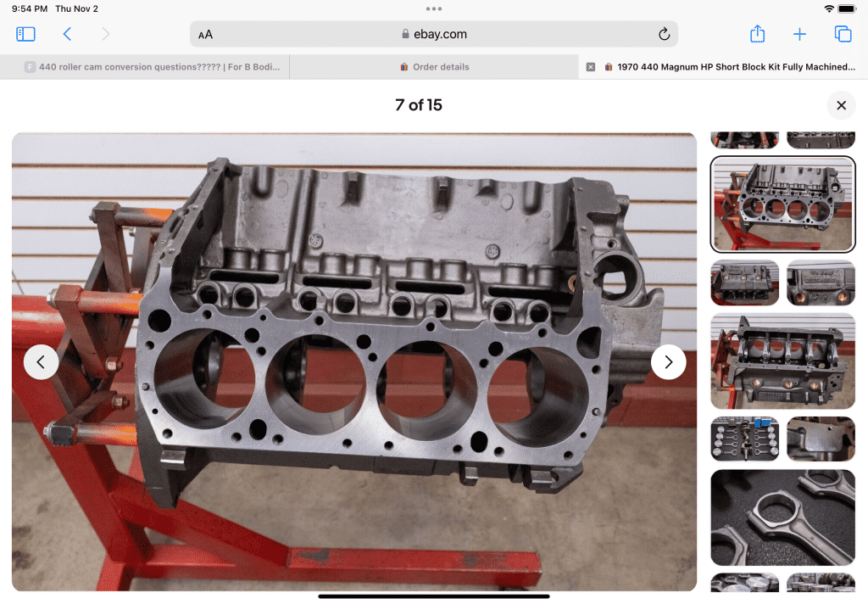This screenshot has width=868, height=604.
Task: Show the tab overview
Action: point(843,34)
